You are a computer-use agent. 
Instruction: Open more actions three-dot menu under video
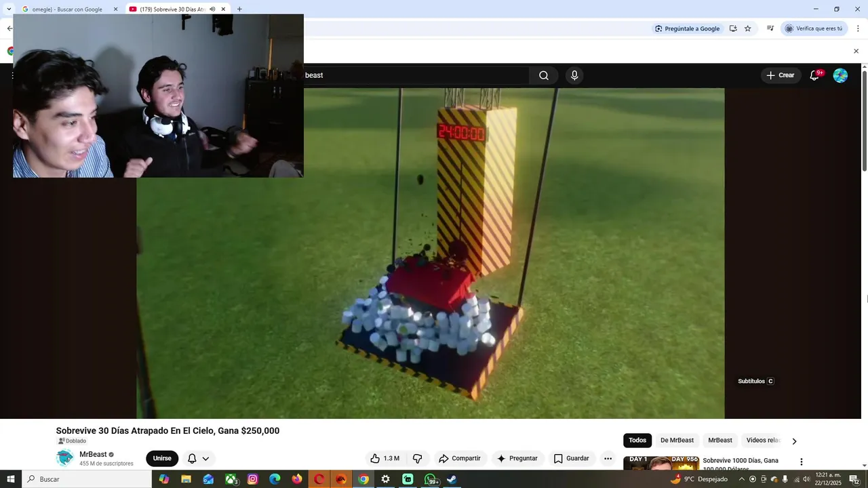[x=608, y=458]
